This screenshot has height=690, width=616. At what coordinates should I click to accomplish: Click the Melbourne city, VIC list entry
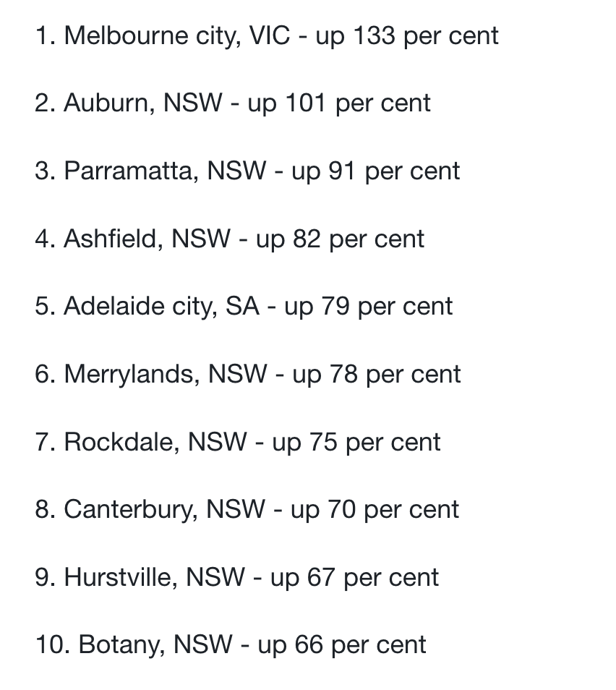pos(267,36)
